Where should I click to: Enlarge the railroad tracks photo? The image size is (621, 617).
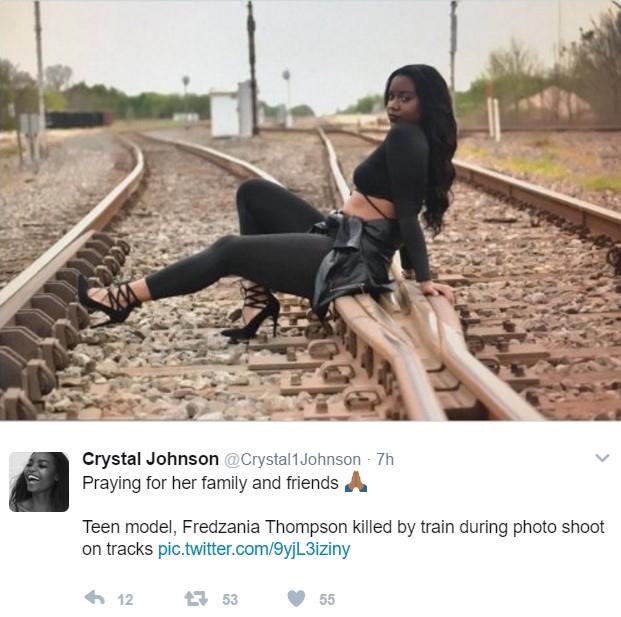310,210
